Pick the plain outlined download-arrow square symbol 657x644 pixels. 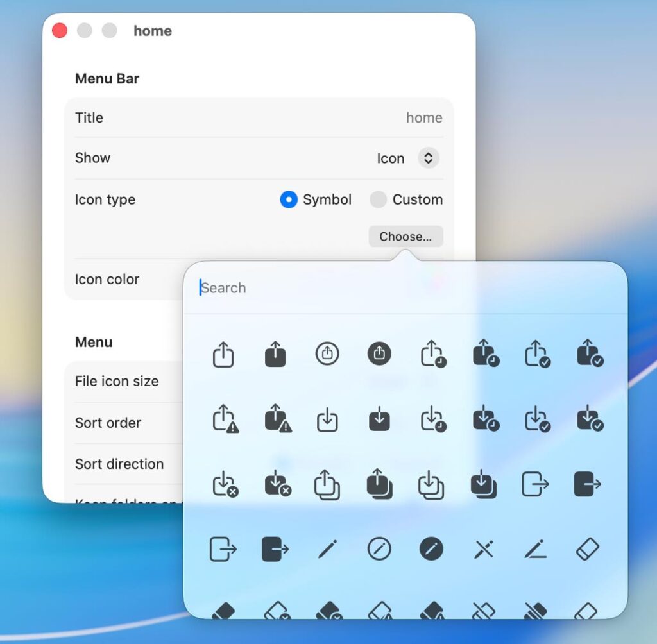[x=327, y=419]
